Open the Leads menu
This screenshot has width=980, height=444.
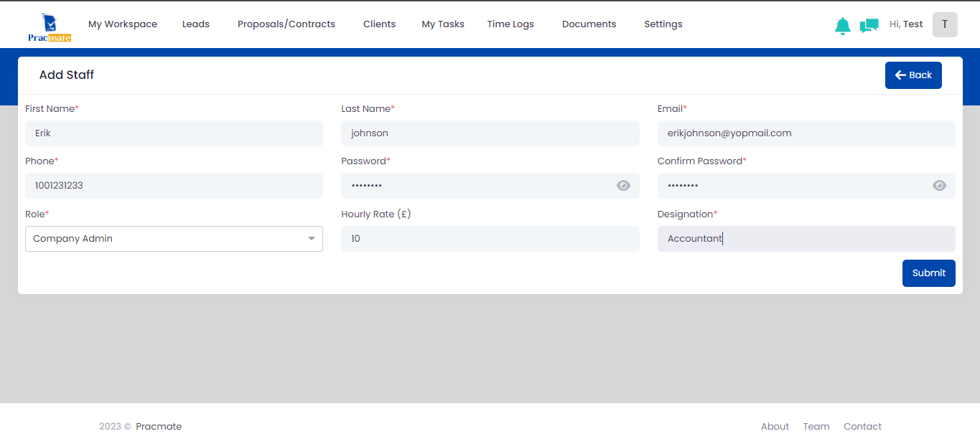point(196,24)
